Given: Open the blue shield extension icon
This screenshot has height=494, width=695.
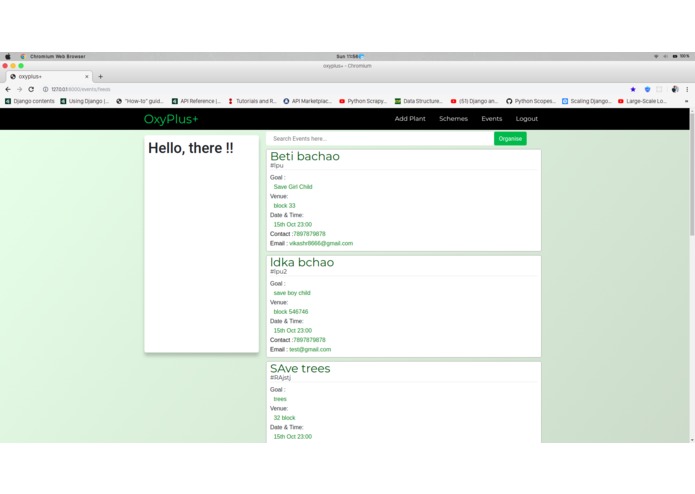Looking at the screenshot, I should point(647,89).
